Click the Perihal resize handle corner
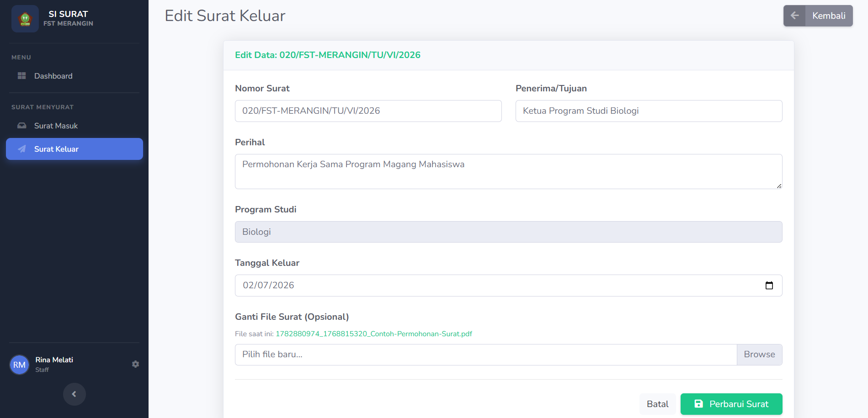868x418 pixels. [779, 185]
